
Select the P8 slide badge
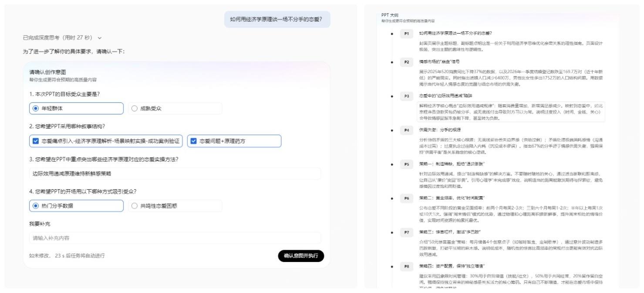point(407,266)
